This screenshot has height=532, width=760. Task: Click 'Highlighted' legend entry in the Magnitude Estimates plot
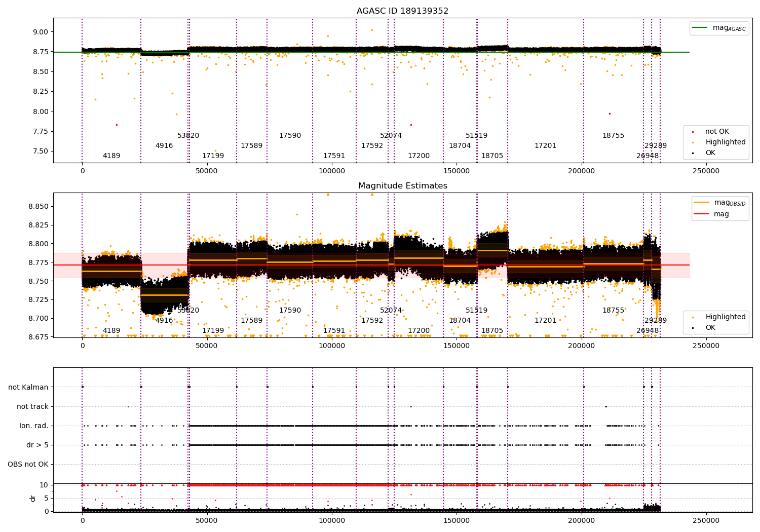(719, 317)
